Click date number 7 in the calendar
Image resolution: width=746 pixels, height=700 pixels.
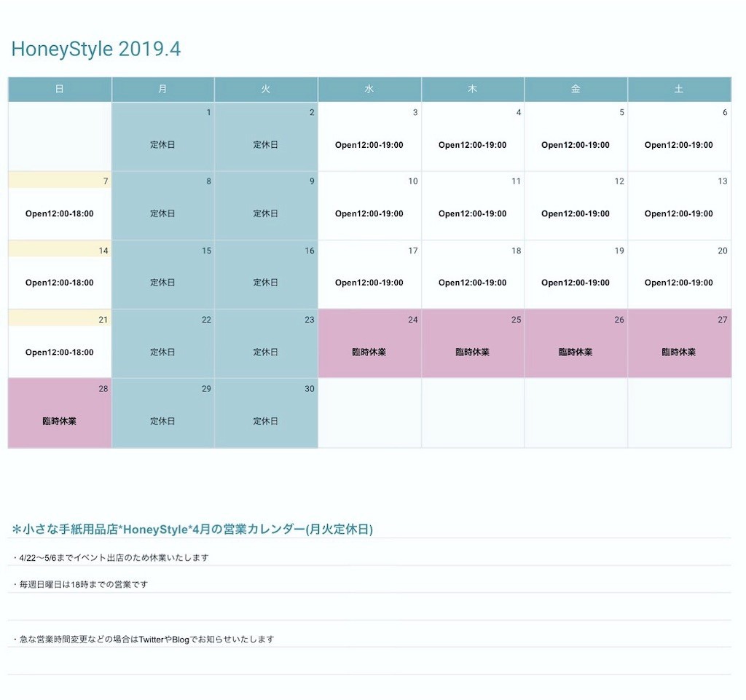tap(106, 181)
